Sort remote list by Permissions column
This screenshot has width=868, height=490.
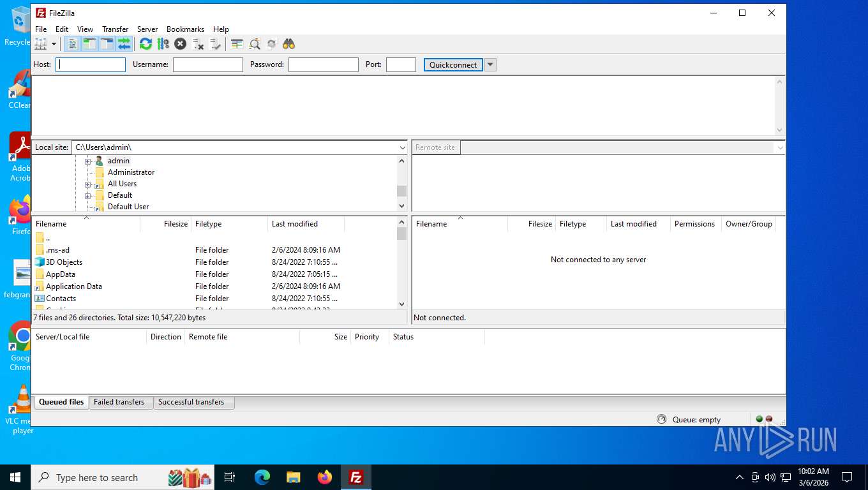[696, 224]
